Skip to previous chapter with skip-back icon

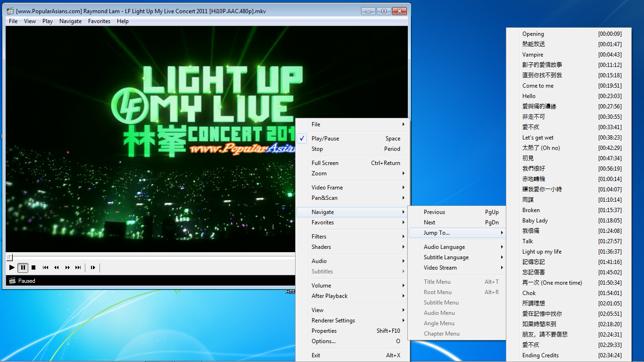45,268
